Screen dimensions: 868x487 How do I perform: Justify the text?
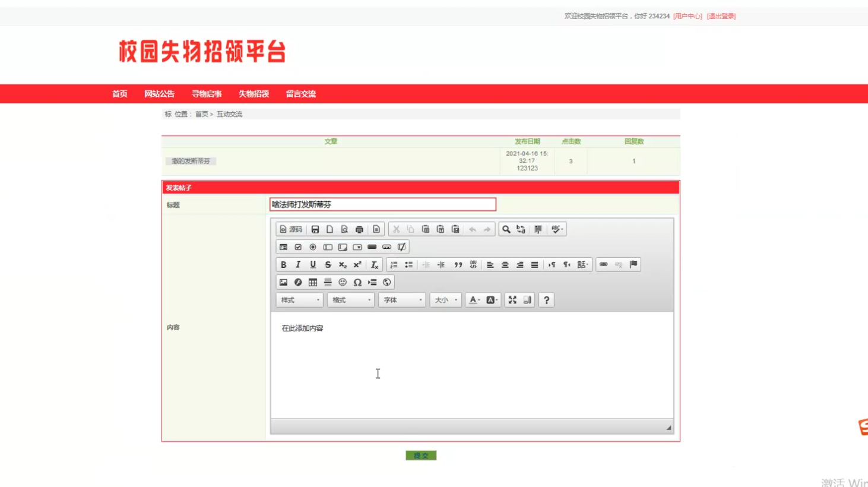[x=535, y=265]
